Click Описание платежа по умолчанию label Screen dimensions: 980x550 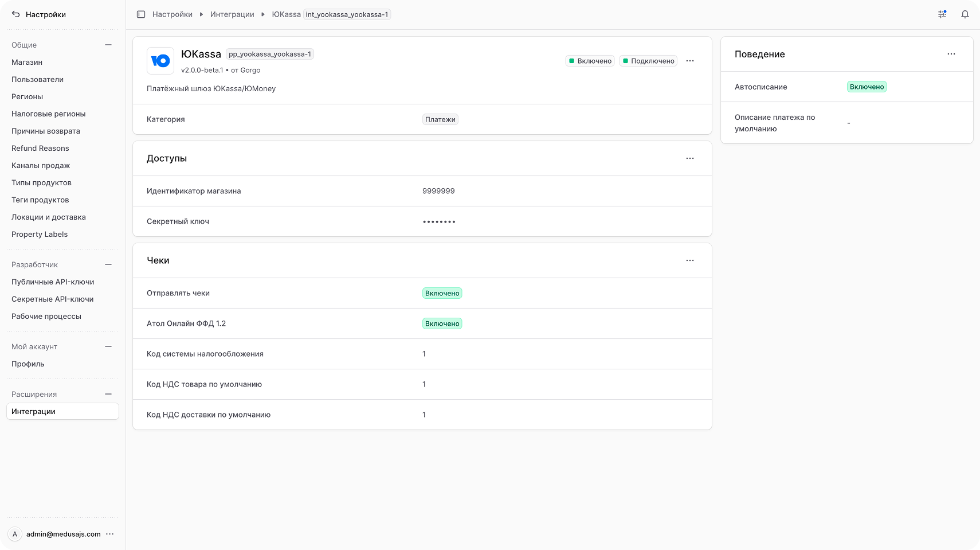tap(775, 123)
